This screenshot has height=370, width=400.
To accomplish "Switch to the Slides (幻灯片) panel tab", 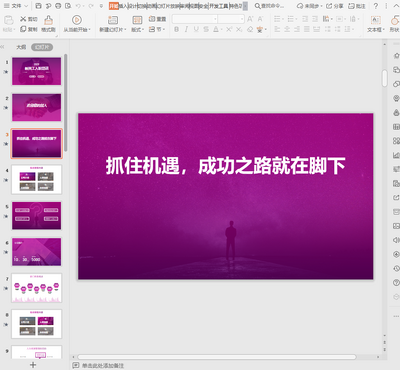I will pos(42,47).
